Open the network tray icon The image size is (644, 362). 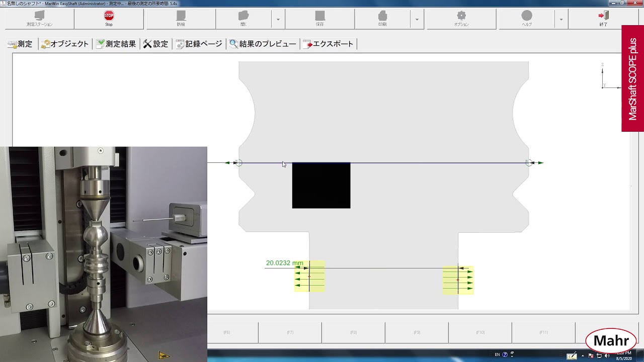pyautogui.click(x=599, y=356)
